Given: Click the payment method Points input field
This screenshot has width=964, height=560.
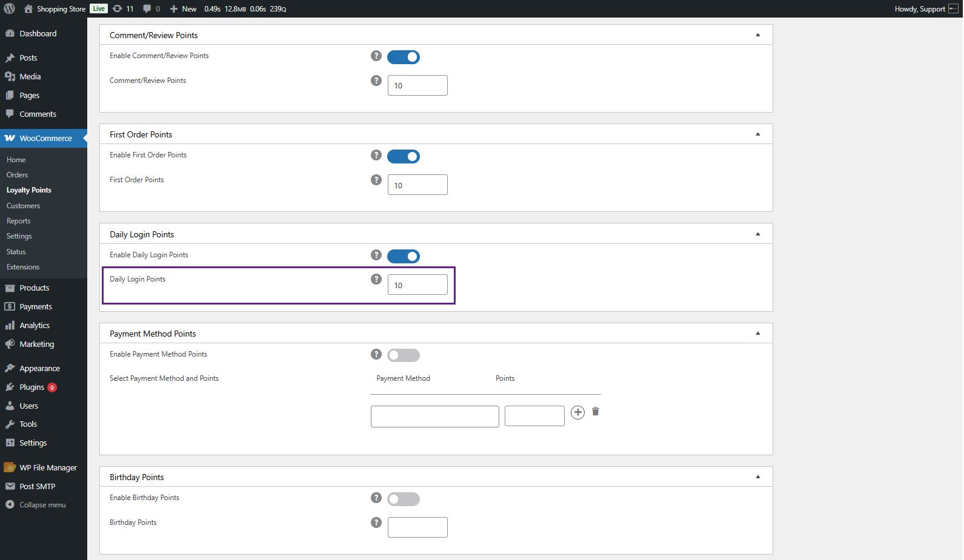Looking at the screenshot, I should click(x=534, y=416).
